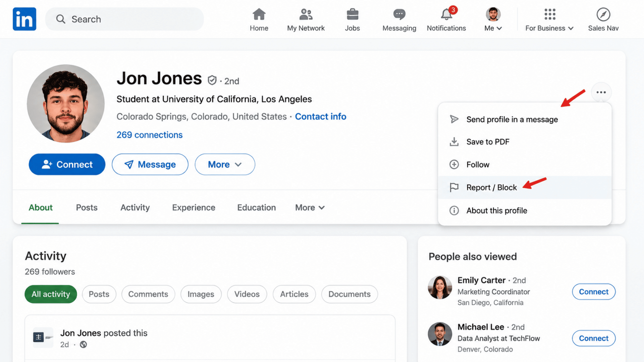Screen dimensions: 644x362
Task: Click the Message button
Action: pos(150,164)
